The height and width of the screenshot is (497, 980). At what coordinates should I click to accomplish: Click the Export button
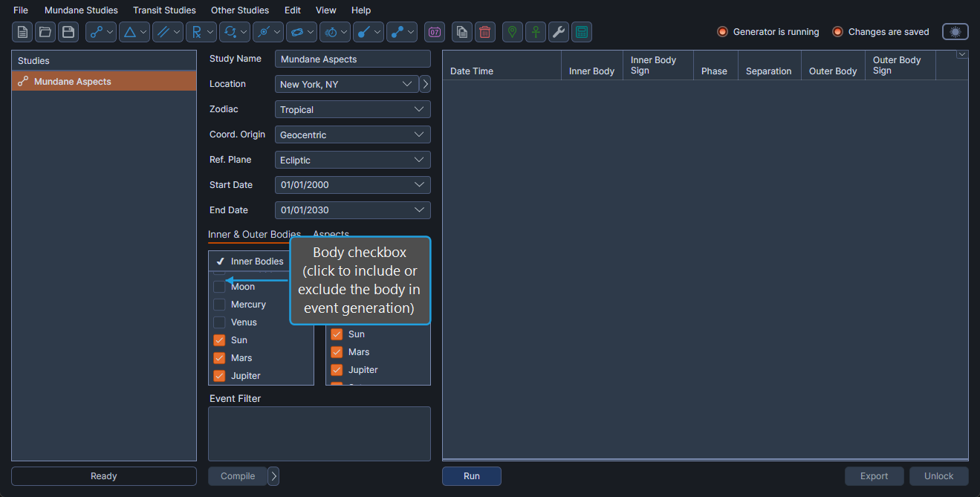point(874,476)
